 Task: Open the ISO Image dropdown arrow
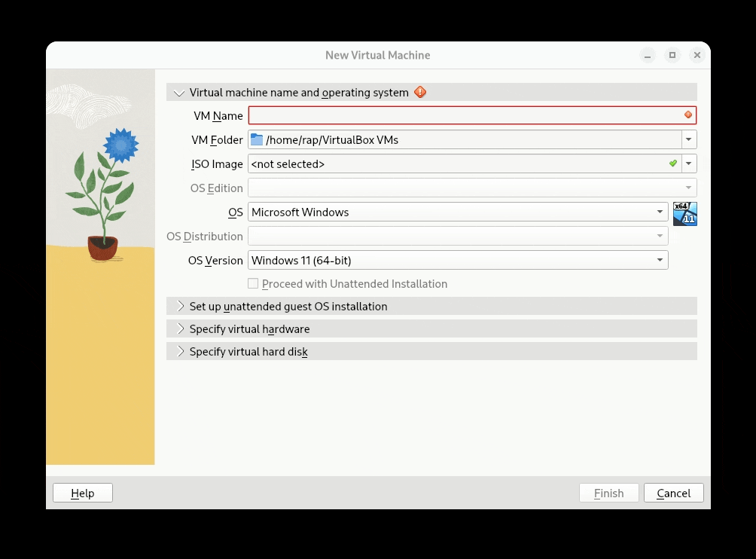point(688,163)
